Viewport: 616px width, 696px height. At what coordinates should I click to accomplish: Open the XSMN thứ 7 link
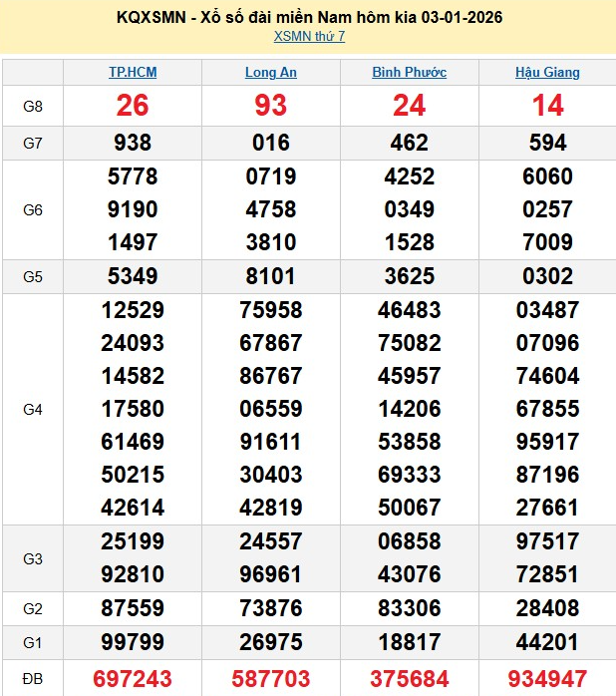click(309, 37)
